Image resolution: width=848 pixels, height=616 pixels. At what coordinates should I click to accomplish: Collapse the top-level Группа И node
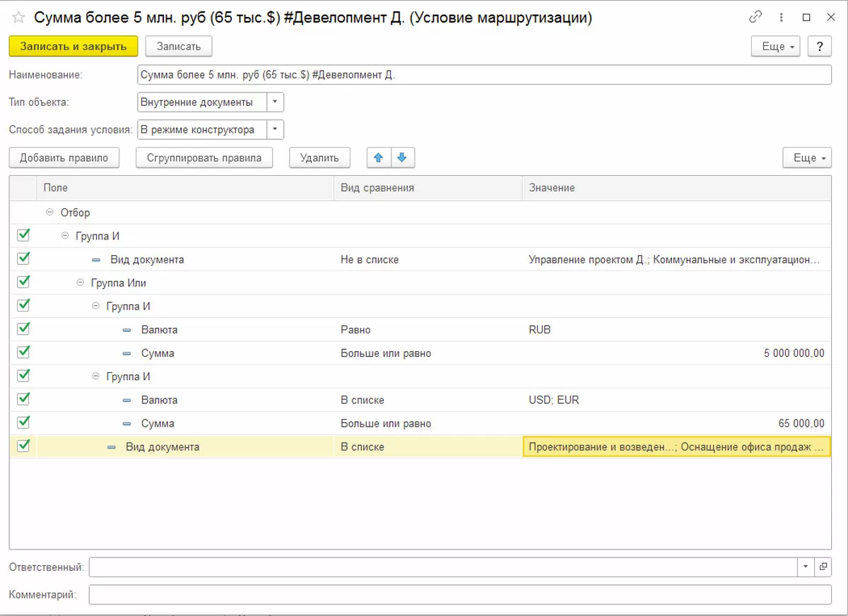[65, 235]
